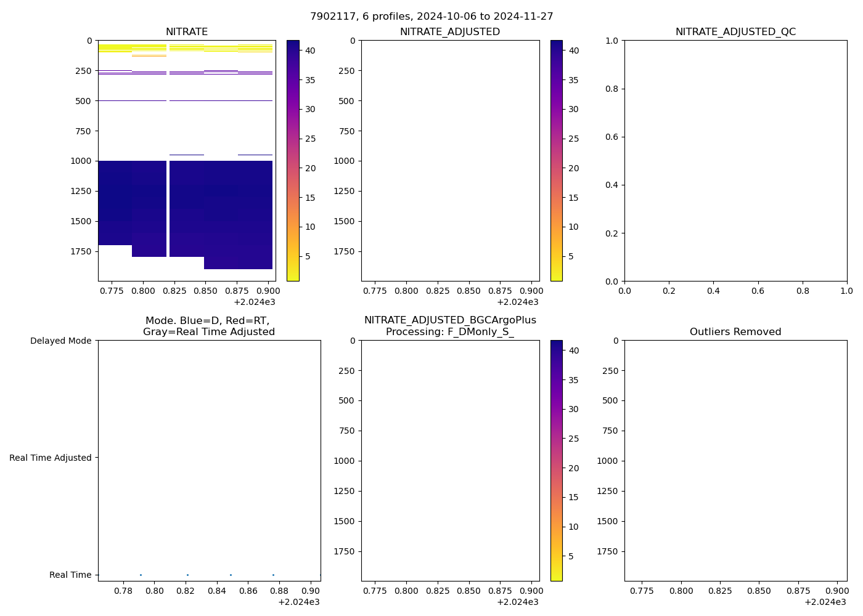Click the NITRATE_ADJUSTED_BGCArgoPlus processing title
This screenshot has width=863, height=616.
450,326
